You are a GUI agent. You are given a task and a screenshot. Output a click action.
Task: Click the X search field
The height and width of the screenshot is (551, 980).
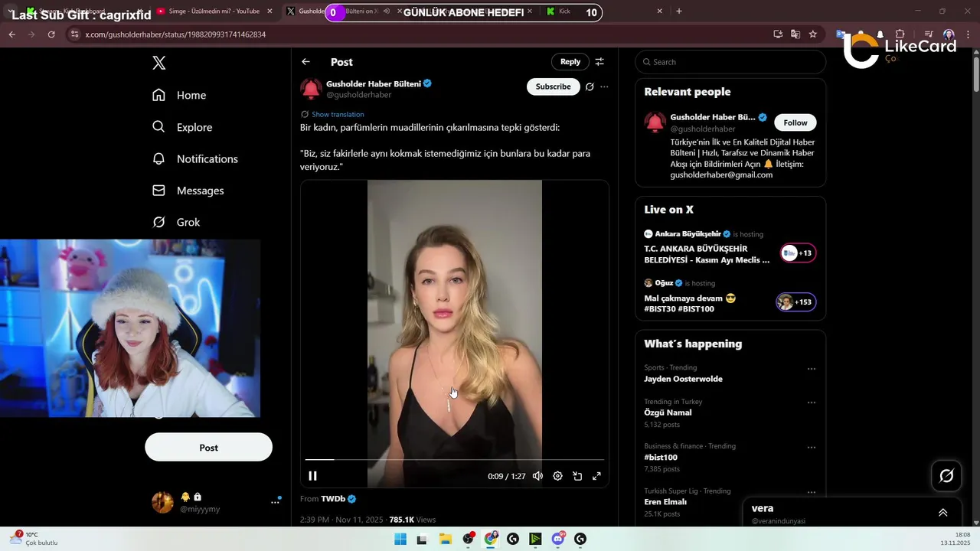pyautogui.click(x=730, y=62)
